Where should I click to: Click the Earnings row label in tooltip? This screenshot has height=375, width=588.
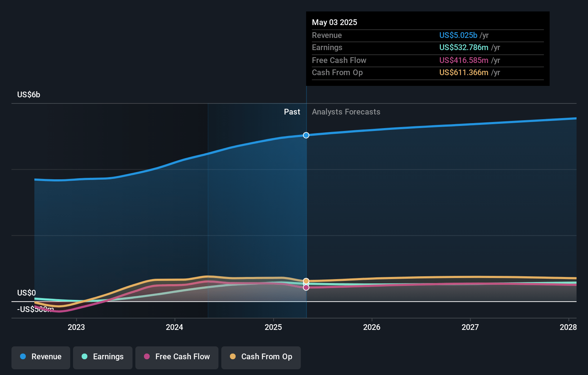point(327,47)
